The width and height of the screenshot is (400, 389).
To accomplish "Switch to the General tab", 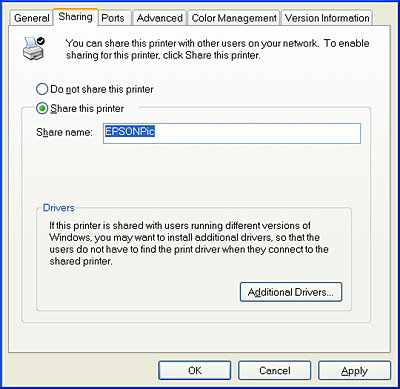I will (31, 18).
